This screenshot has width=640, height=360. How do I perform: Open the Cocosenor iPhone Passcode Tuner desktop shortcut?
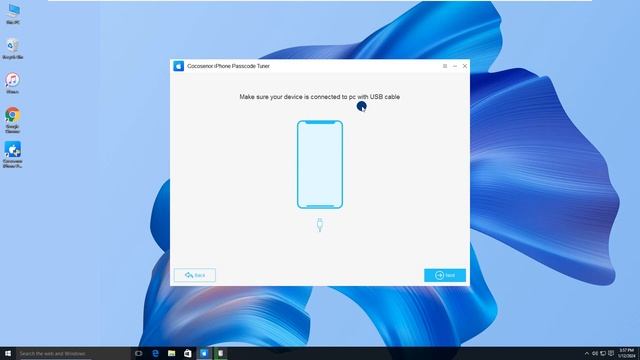click(x=13, y=155)
